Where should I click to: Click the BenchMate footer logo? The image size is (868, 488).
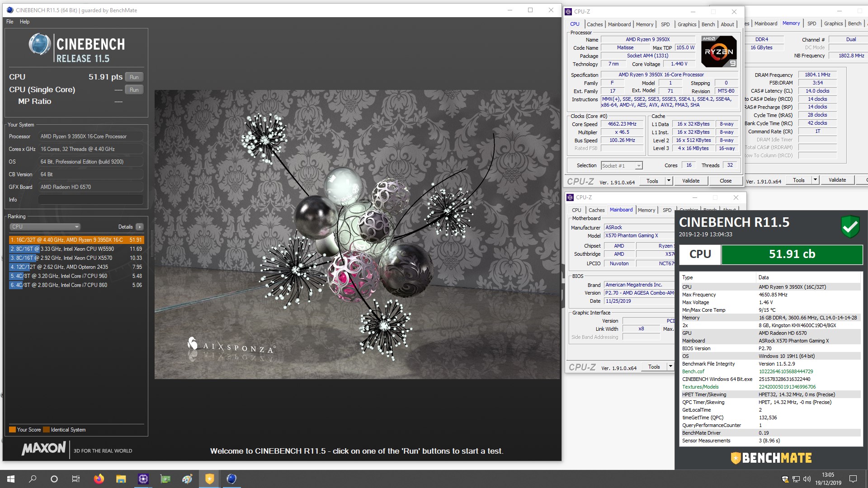[771, 458]
